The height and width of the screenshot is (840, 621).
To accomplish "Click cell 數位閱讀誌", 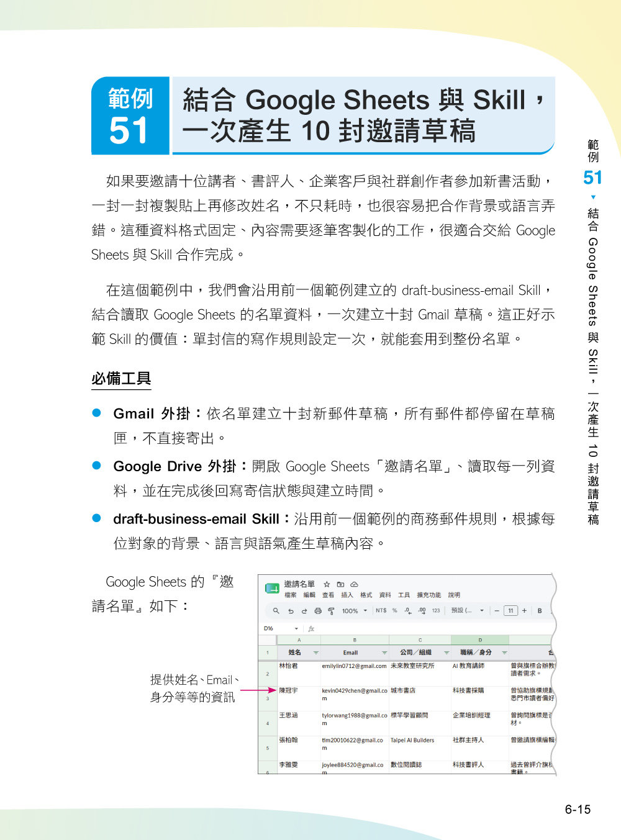I will click(420, 767).
